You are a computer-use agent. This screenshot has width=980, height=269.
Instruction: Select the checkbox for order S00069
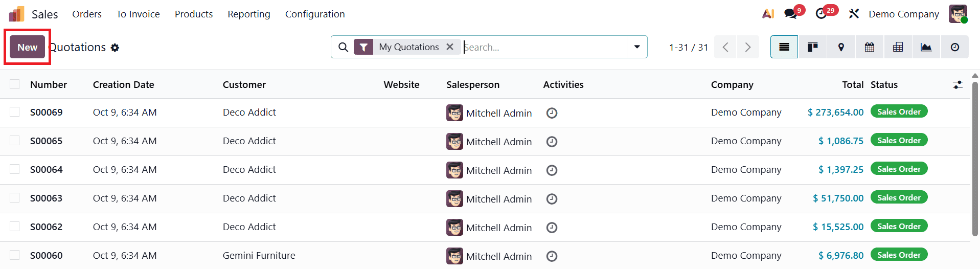[x=15, y=112]
